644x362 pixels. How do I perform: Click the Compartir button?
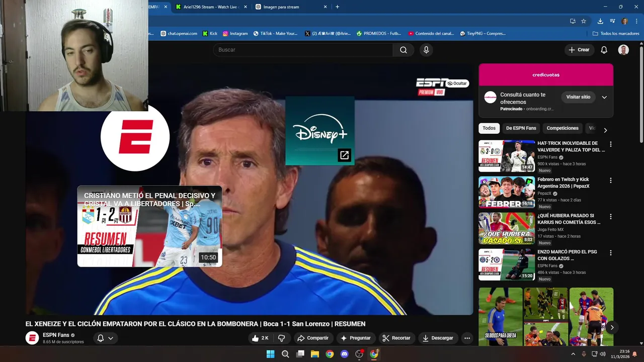(x=312, y=338)
